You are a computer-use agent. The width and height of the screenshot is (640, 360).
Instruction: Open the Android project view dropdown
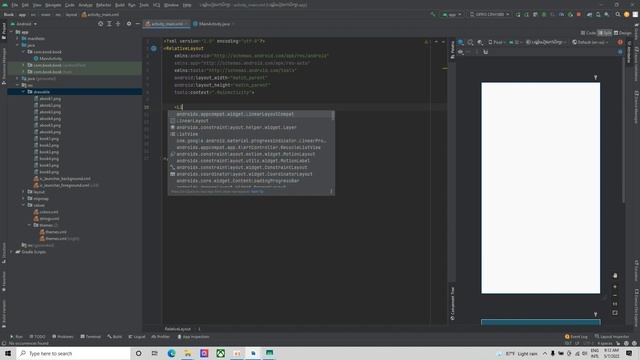[x=24, y=24]
